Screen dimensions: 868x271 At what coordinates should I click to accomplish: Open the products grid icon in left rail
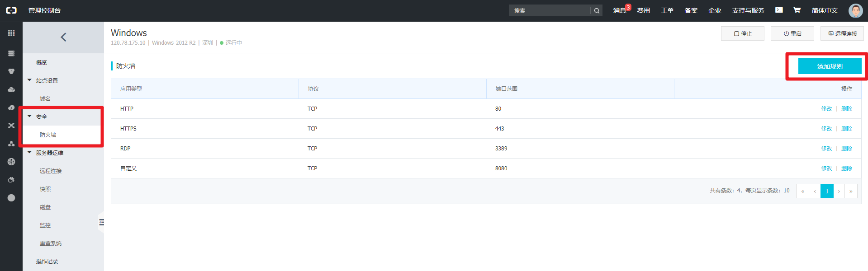pos(11,33)
